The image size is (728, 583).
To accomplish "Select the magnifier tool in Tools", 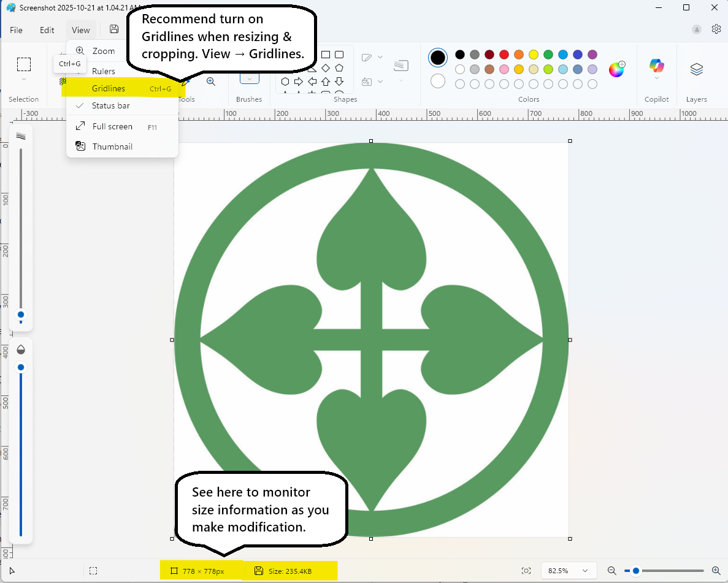I will [211, 82].
